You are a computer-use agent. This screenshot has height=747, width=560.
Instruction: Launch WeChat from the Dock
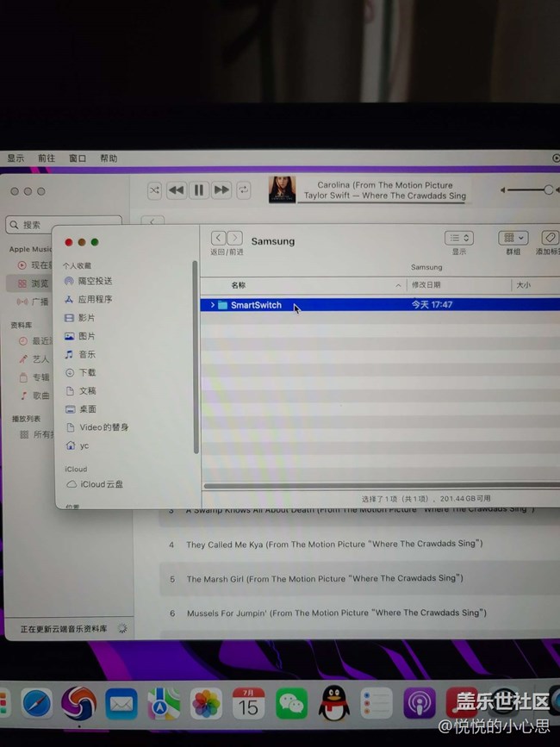(291, 704)
